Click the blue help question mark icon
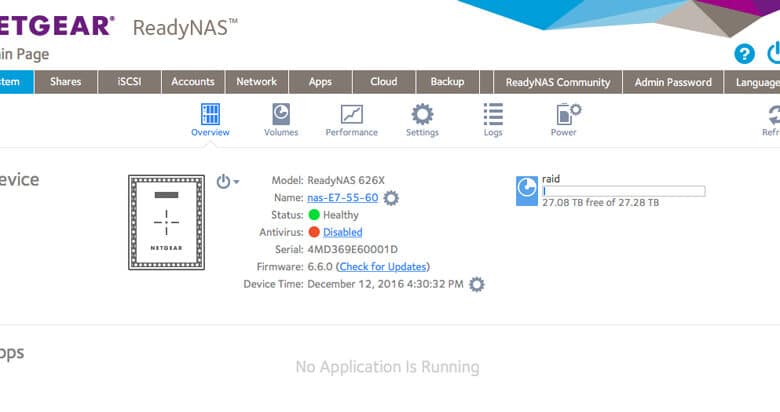Screen dimensions: 780x412 point(744,54)
